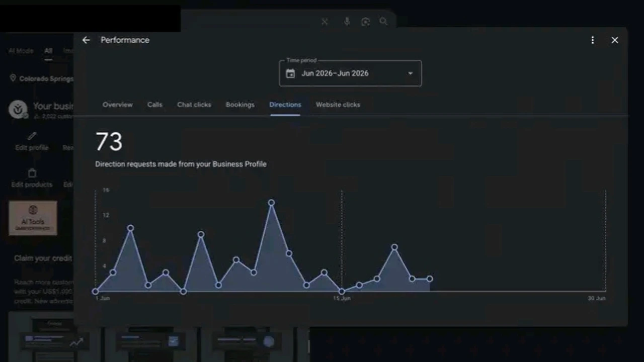Click the 73 direction requests total
644x362 pixels.
coord(109,142)
